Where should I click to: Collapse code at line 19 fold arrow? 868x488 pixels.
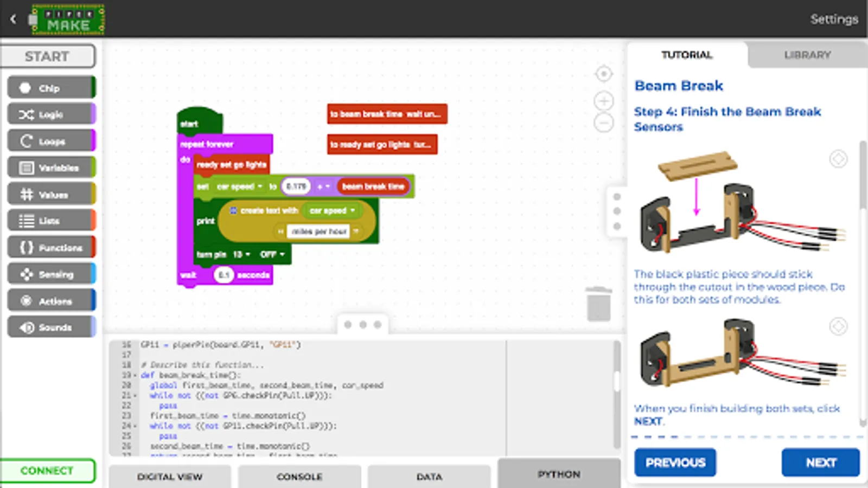tap(135, 375)
